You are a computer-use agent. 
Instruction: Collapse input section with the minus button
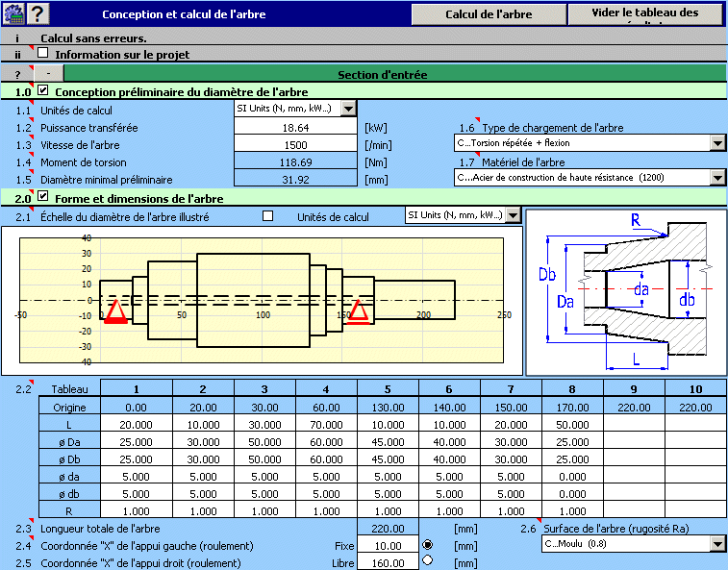[48, 74]
